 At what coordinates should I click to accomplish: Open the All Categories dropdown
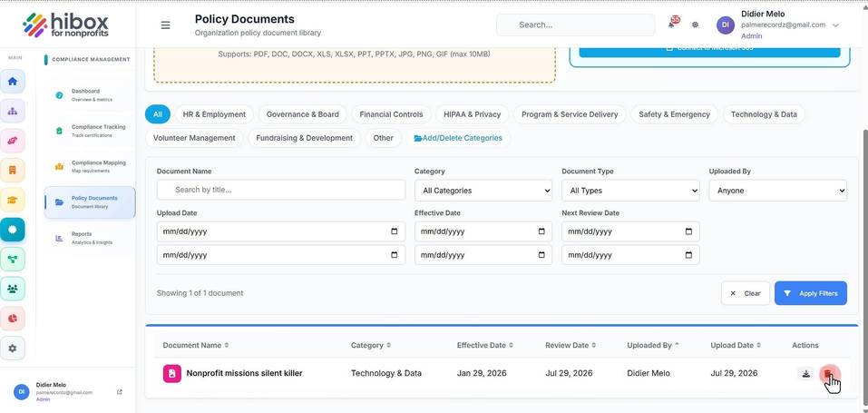(483, 190)
